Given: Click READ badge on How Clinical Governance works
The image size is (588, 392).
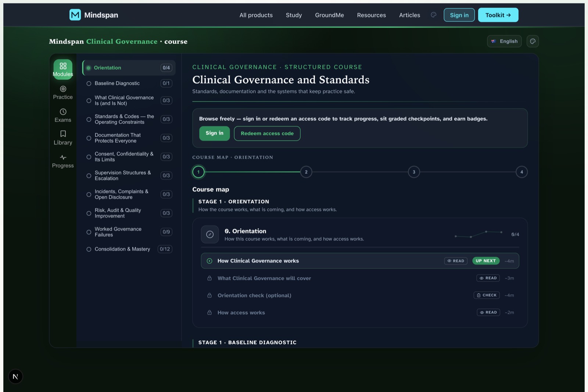Looking at the screenshot, I should pyautogui.click(x=456, y=261).
